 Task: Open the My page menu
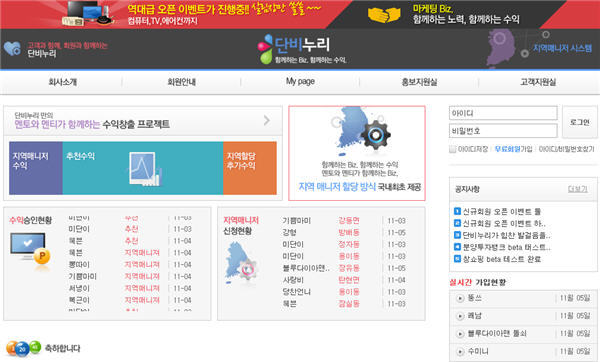click(300, 82)
